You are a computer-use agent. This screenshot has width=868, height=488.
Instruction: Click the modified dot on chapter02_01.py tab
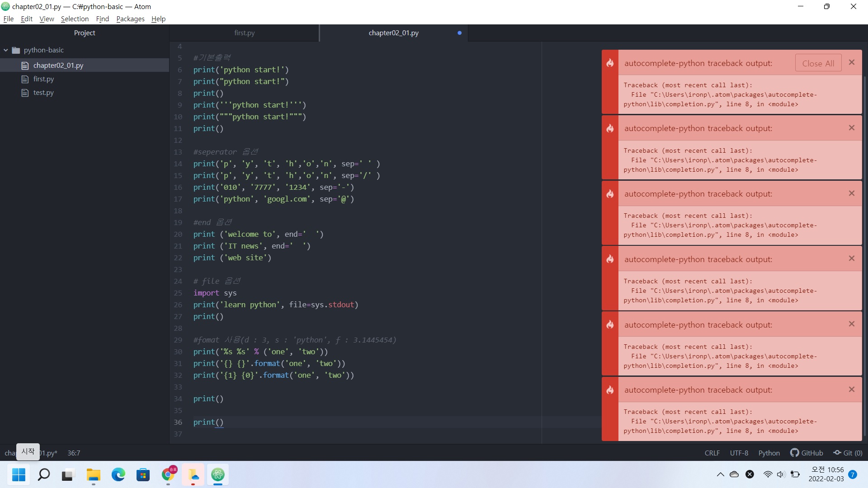coord(459,33)
